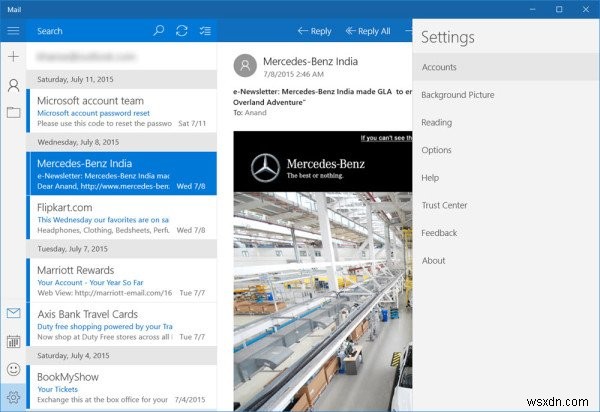The image size is (600, 412).
Task: Open the Calendar app icon
Action: [x=13, y=341]
